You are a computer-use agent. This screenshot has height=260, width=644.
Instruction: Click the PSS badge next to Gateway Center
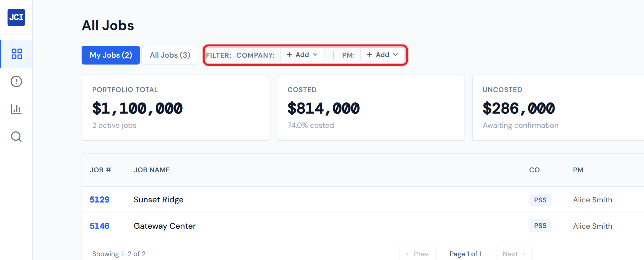(x=540, y=226)
